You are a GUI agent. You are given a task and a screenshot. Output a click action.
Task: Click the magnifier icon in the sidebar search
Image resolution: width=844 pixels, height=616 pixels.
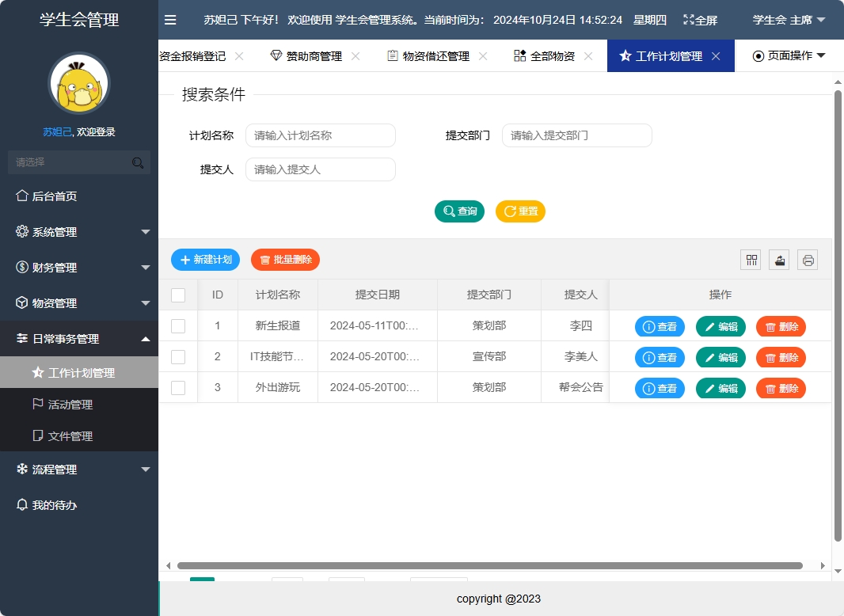point(138,162)
